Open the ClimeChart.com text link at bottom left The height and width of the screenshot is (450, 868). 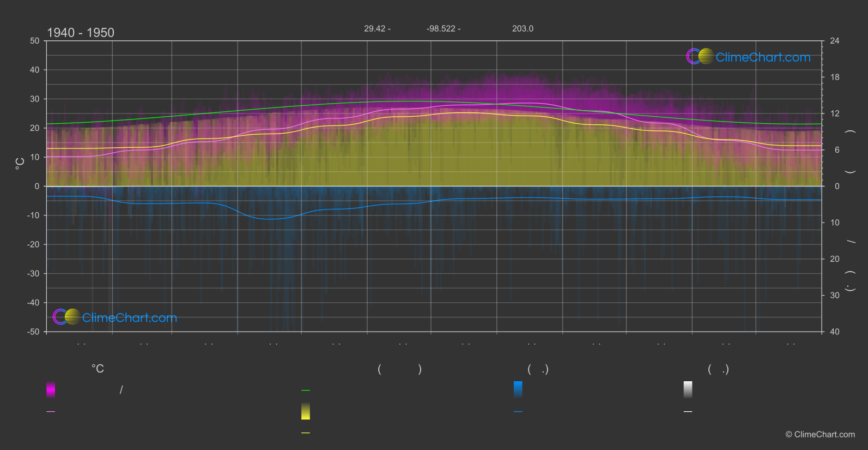tap(130, 318)
